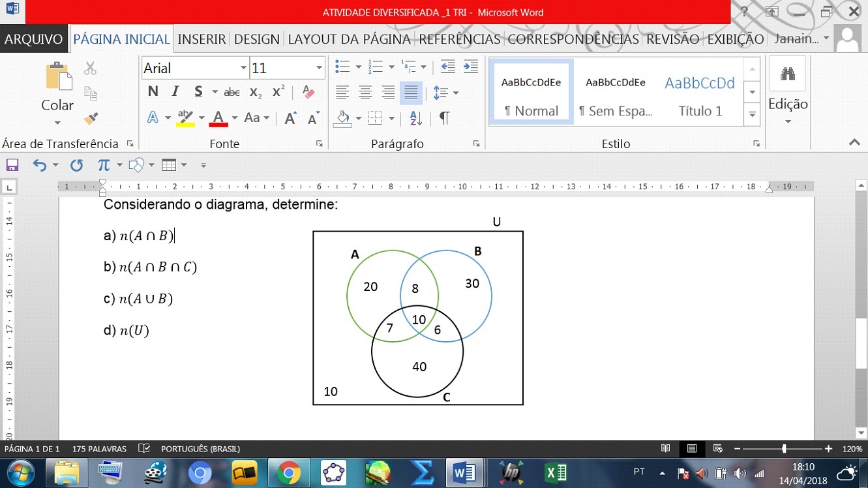
Task: Open Excel from the taskbar
Action: pos(556,472)
